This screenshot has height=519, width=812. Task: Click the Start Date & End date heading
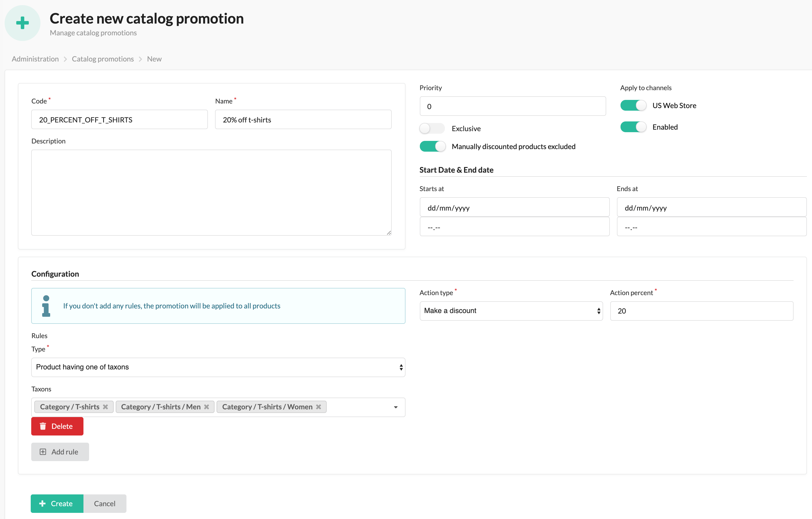point(456,170)
